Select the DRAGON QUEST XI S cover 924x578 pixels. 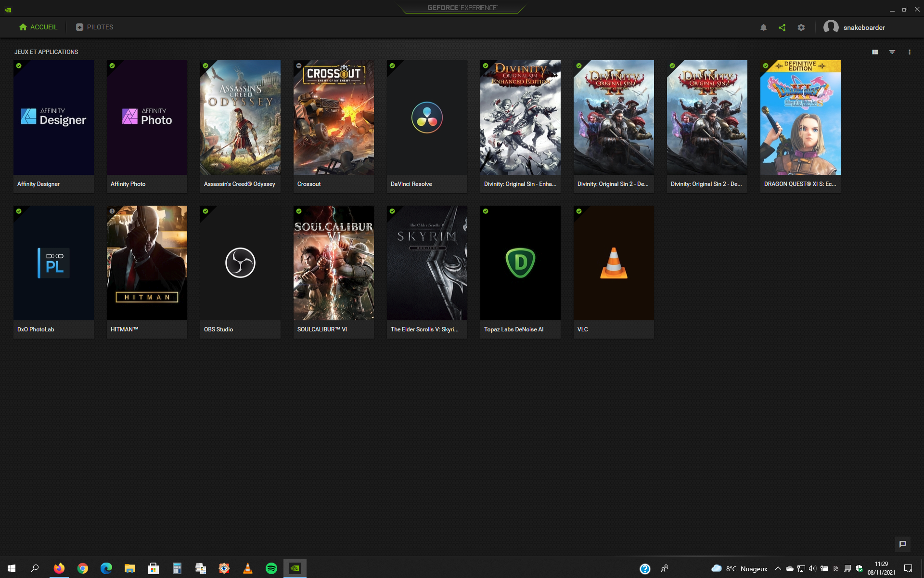[800, 118]
